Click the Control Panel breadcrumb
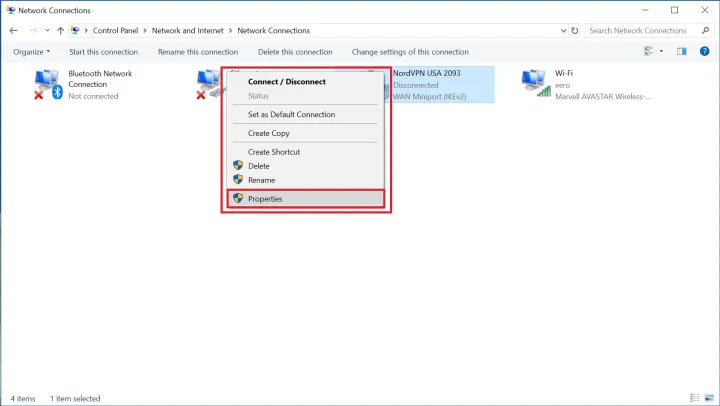 tap(115, 30)
